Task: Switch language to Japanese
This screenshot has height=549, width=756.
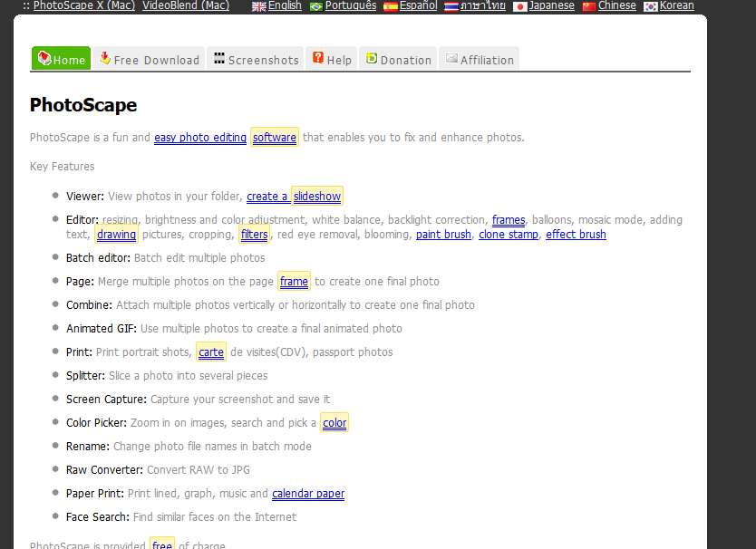Action: (551, 5)
